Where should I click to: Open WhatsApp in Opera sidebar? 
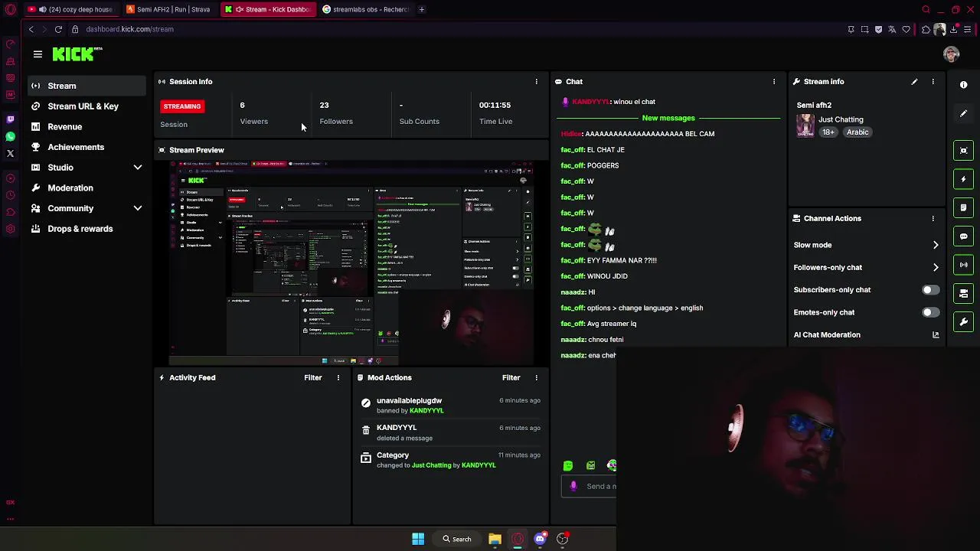(10, 136)
